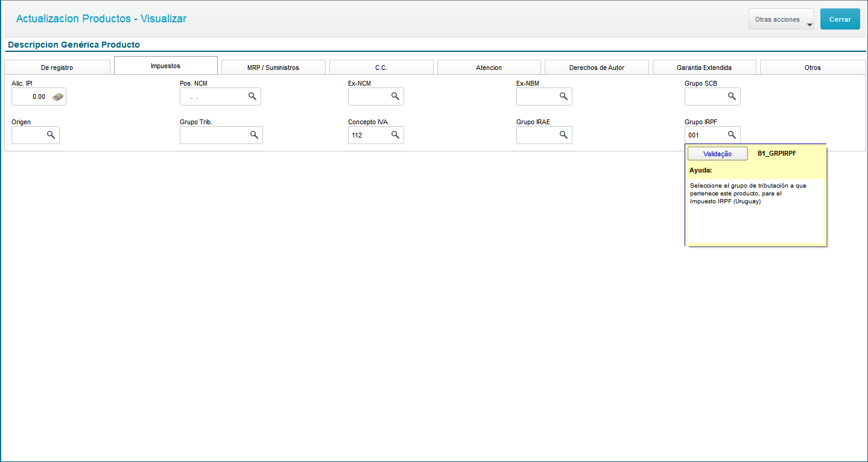Switch to the C.C. tab
This screenshot has width=868, height=462.
coord(381,68)
